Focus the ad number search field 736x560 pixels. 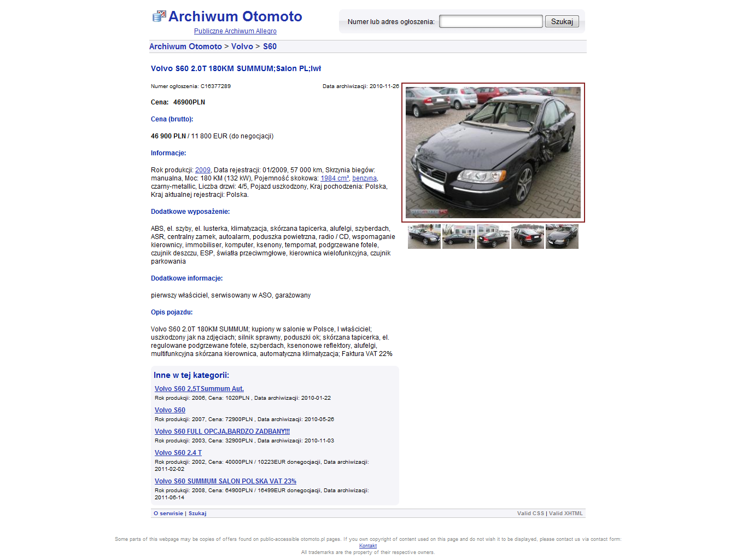491,21
